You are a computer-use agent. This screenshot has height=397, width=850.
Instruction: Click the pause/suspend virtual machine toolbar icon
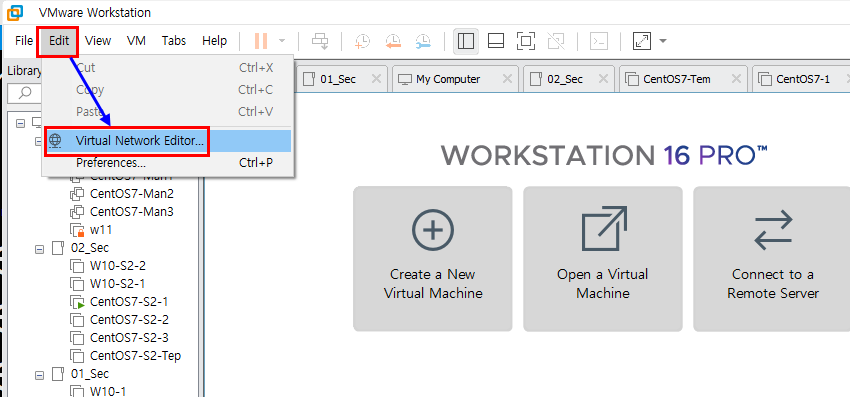[261, 41]
